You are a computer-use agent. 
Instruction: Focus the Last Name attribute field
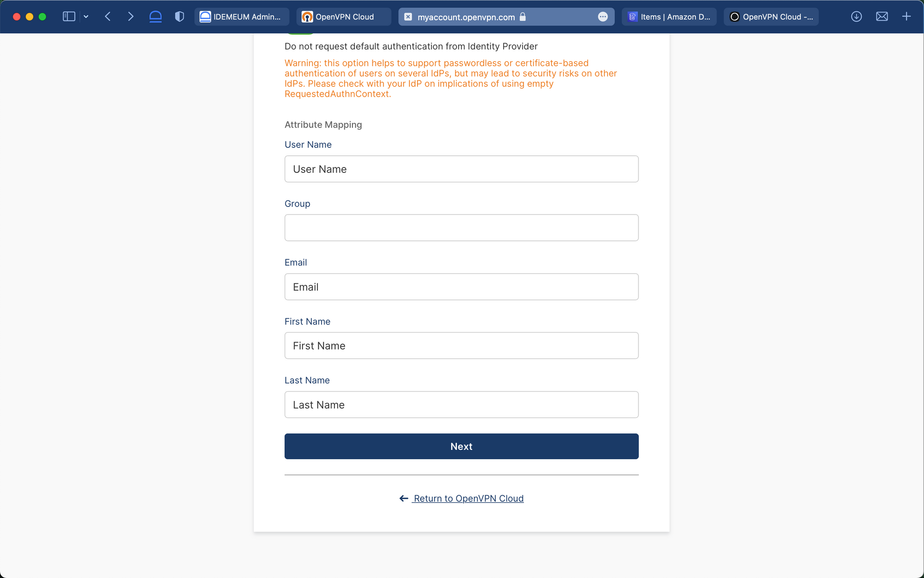point(462,405)
